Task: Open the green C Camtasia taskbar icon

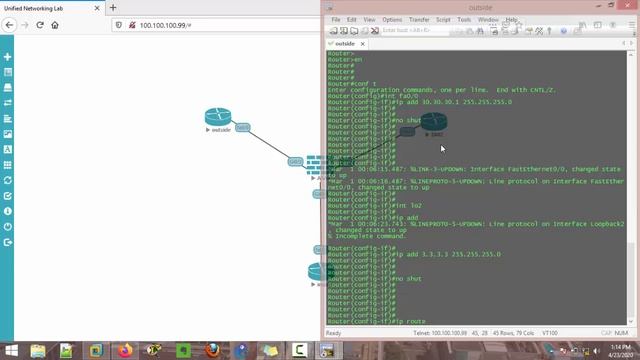Action: (299, 351)
